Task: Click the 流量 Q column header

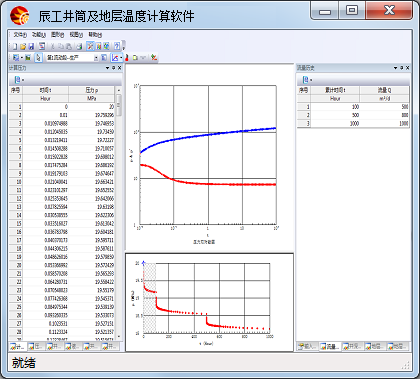Action: [384, 90]
